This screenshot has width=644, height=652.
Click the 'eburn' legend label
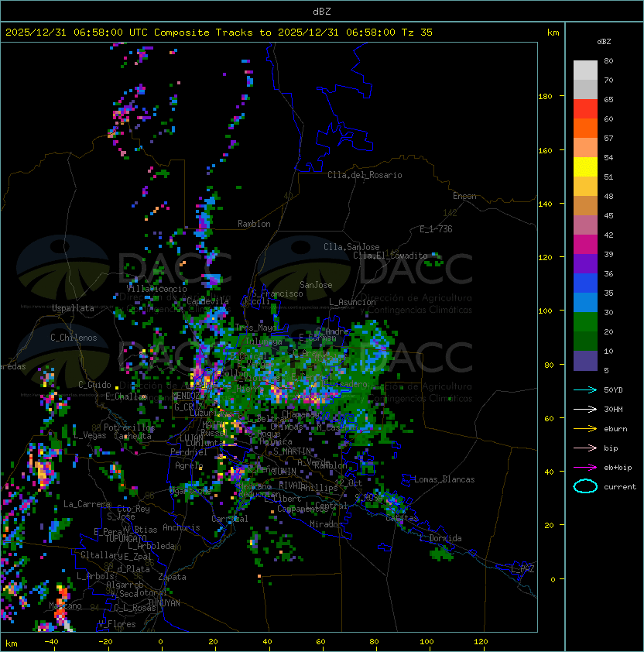[615, 429]
